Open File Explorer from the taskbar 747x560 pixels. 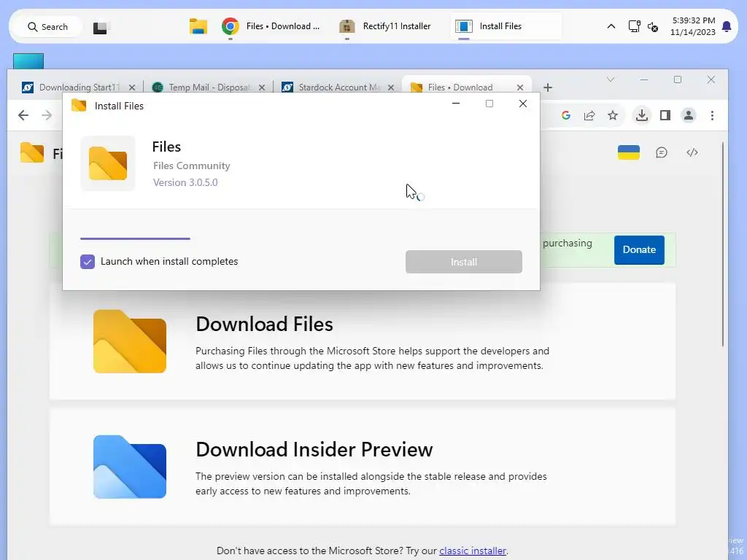(x=198, y=26)
